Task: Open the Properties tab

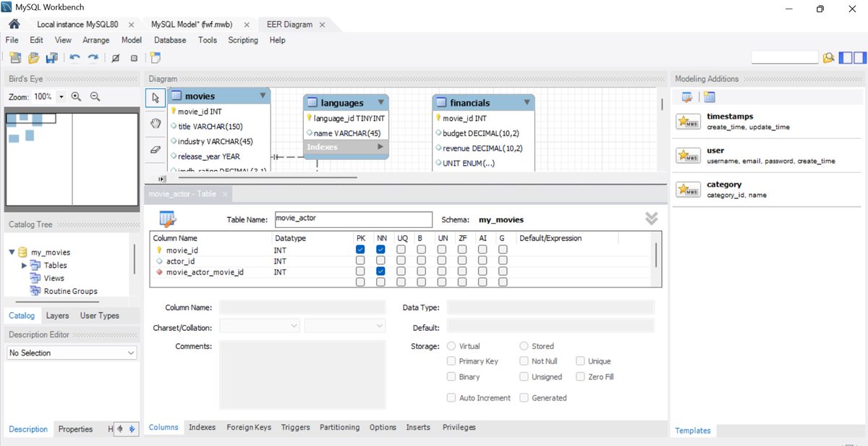Action: click(x=75, y=429)
